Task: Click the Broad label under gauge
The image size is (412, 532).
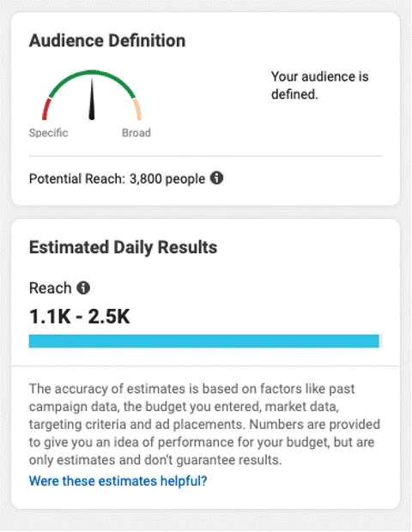Action: point(136,133)
